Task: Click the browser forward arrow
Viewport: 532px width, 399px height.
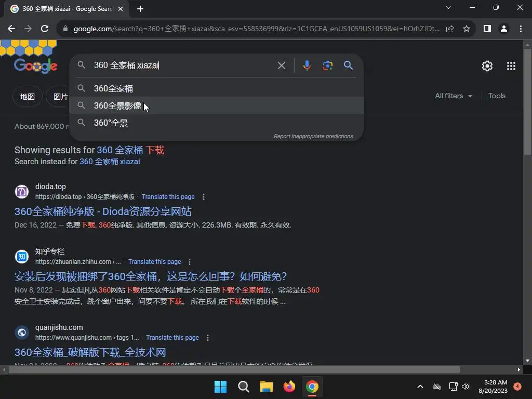Action: 28,29
